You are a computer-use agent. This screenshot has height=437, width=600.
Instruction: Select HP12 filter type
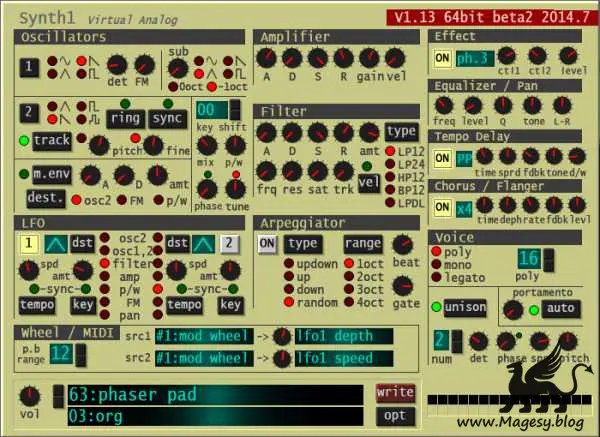[x=390, y=177]
